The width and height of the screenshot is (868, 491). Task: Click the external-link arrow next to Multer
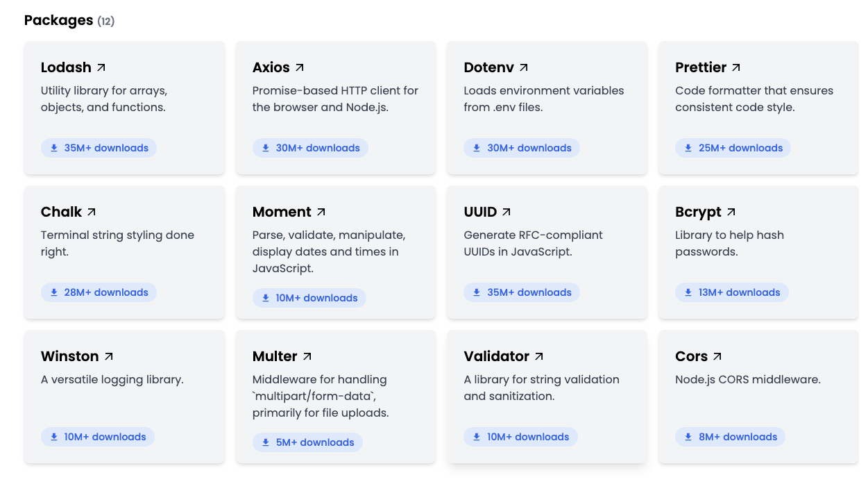pos(307,356)
